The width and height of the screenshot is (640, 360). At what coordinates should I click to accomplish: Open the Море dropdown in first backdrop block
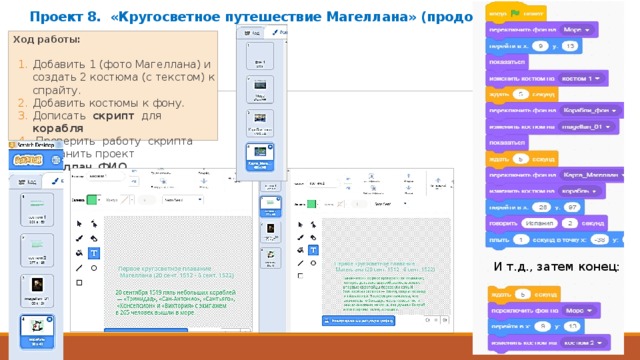coord(576,30)
